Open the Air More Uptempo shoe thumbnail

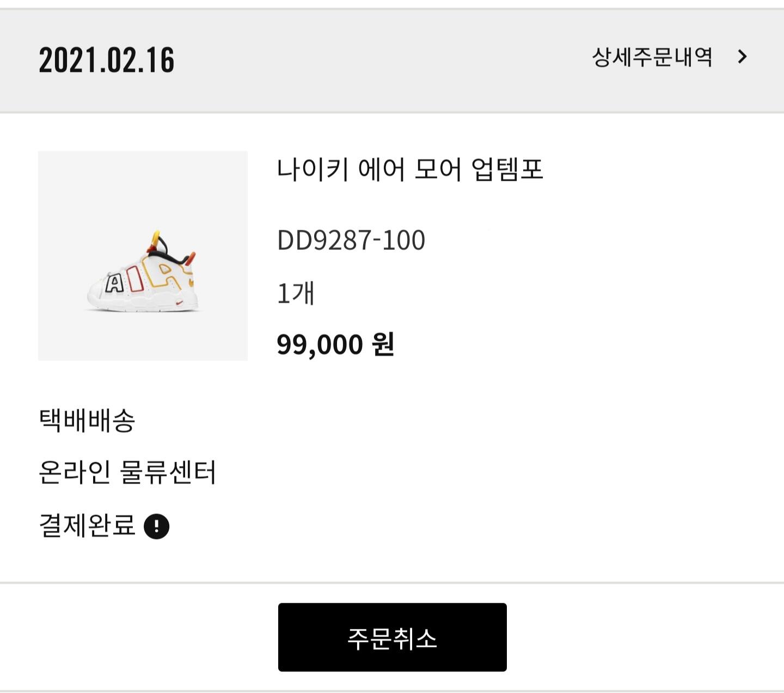(x=143, y=256)
